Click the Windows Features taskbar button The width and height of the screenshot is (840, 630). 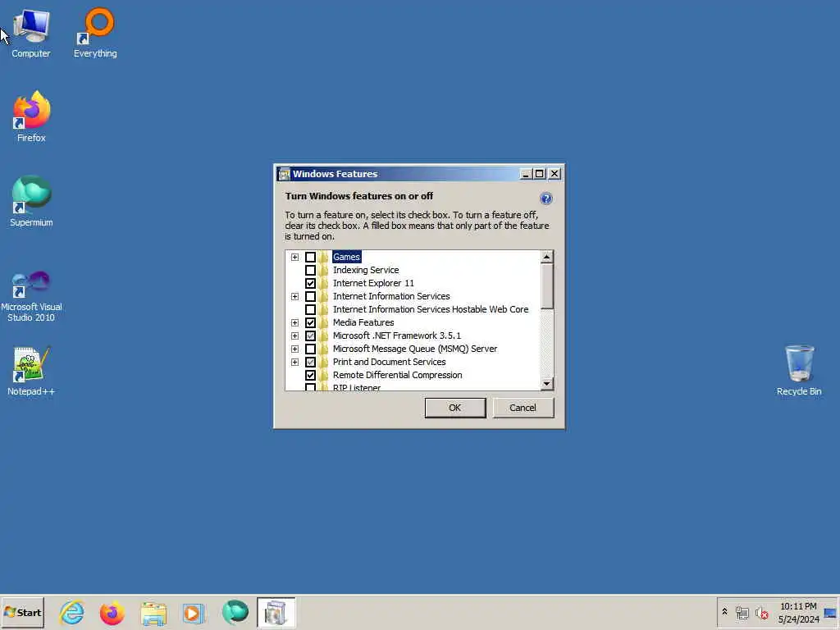pyautogui.click(x=276, y=612)
